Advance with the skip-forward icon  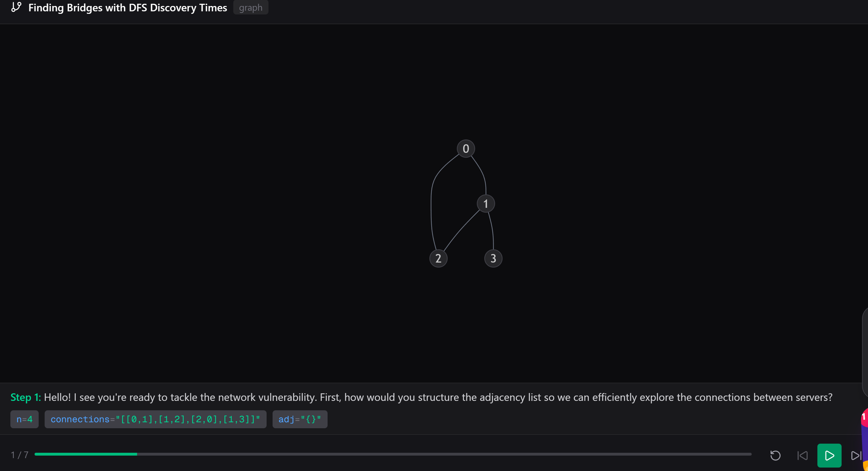[x=856, y=456]
